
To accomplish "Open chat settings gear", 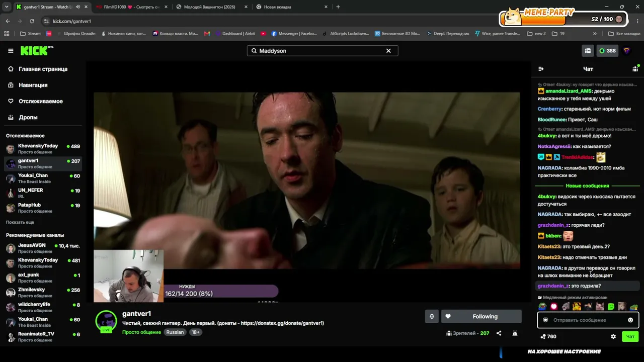I will point(613,336).
